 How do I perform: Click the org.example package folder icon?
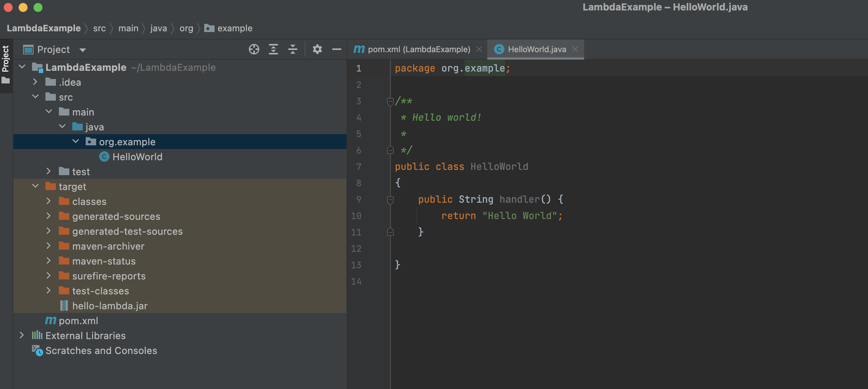click(91, 142)
